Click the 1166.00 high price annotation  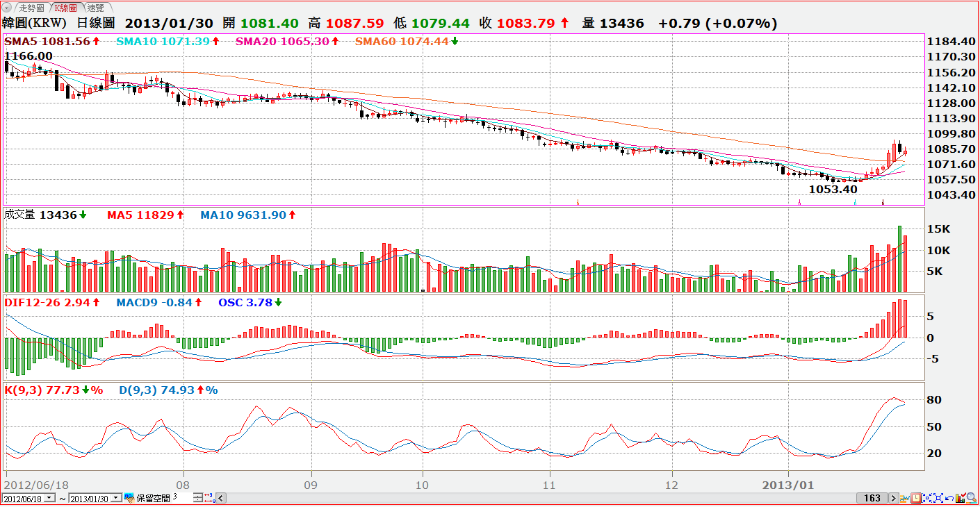(28, 56)
